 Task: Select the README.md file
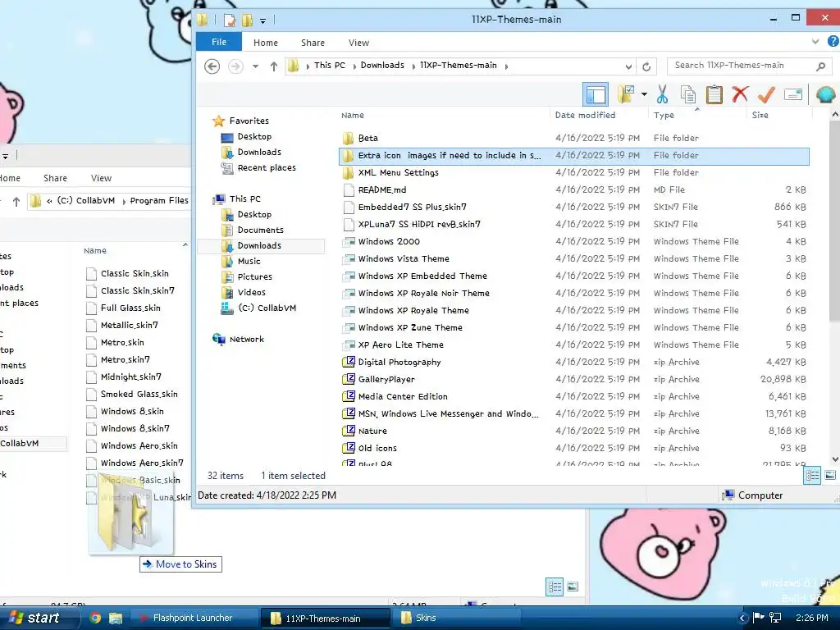(x=382, y=189)
